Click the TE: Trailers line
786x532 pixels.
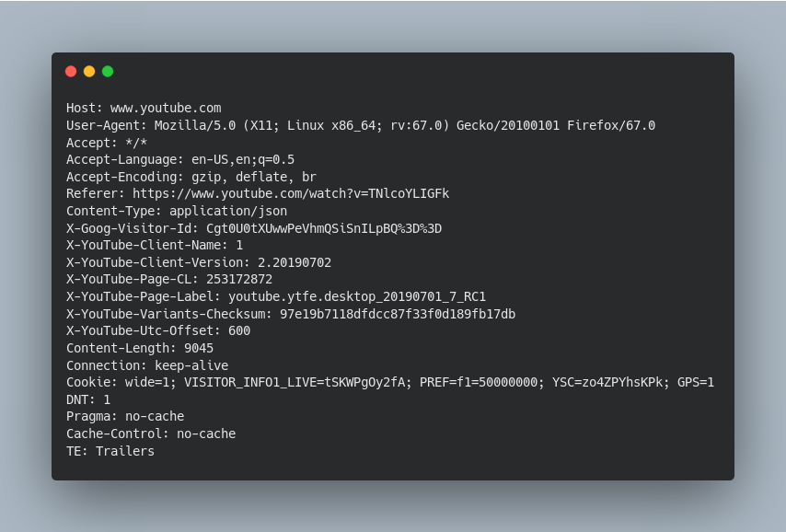tap(110, 451)
